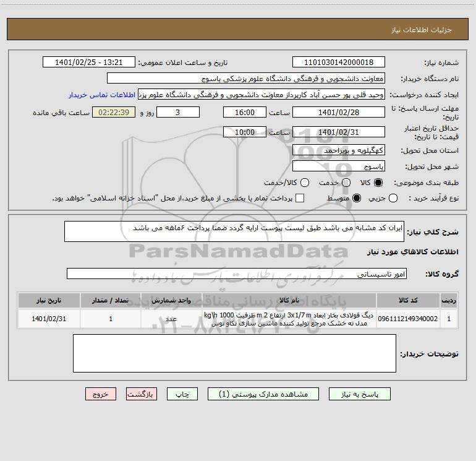Click the چاپ print button
Viewport: 476px width, 461px height.
click(x=182, y=394)
